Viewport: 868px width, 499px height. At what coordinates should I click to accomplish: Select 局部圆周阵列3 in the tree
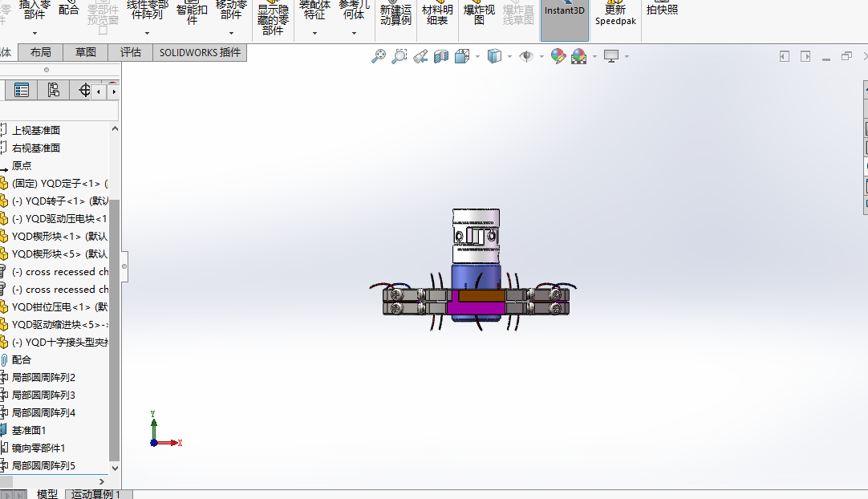(43, 396)
